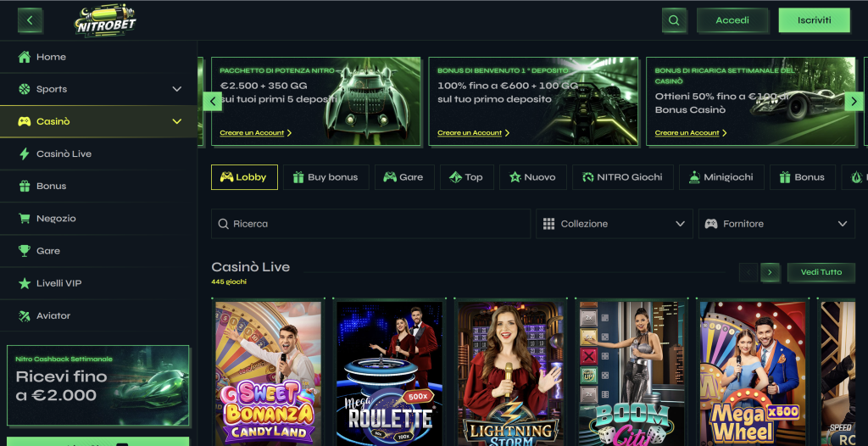Expand the Sports submenu chevron

click(x=176, y=89)
